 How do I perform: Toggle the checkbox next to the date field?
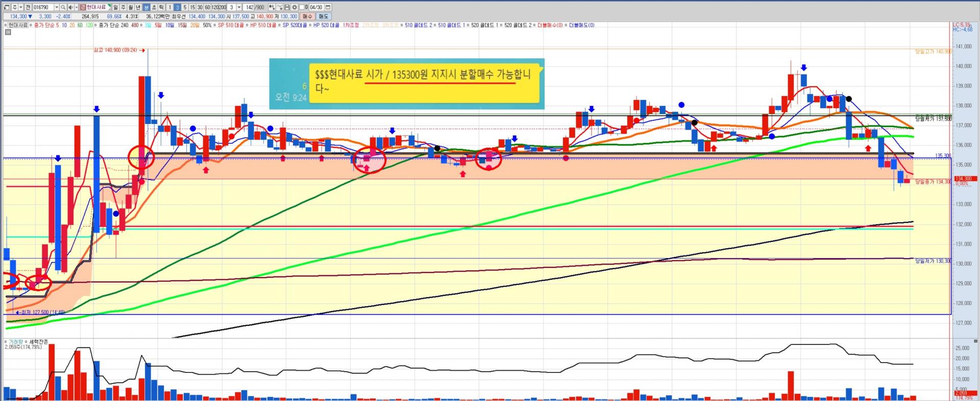(302, 8)
